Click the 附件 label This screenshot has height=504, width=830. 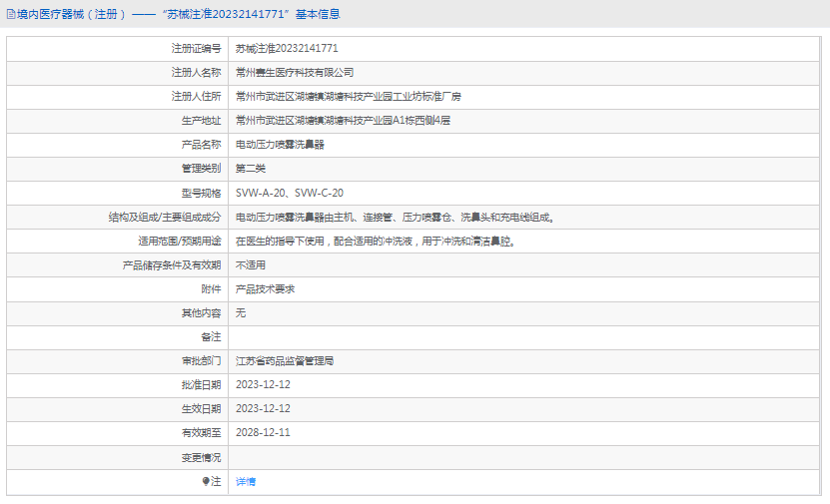pyautogui.click(x=211, y=288)
